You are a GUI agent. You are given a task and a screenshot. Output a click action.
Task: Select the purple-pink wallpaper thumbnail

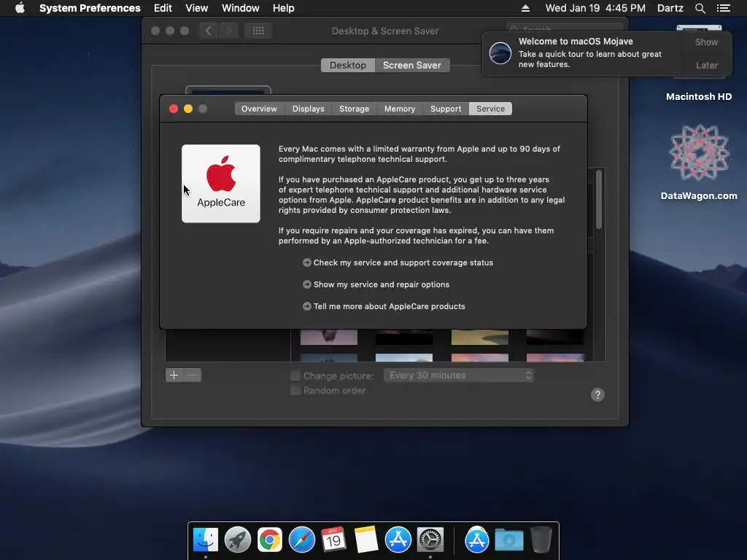329,337
